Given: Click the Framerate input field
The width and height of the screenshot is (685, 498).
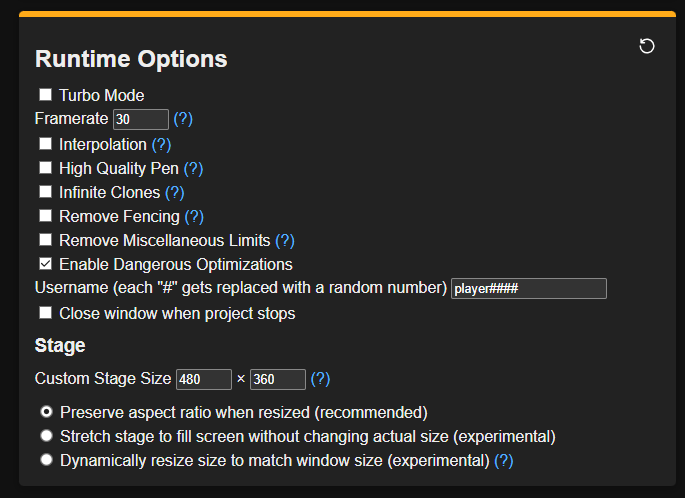Looking at the screenshot, I should tap(141, 120).
